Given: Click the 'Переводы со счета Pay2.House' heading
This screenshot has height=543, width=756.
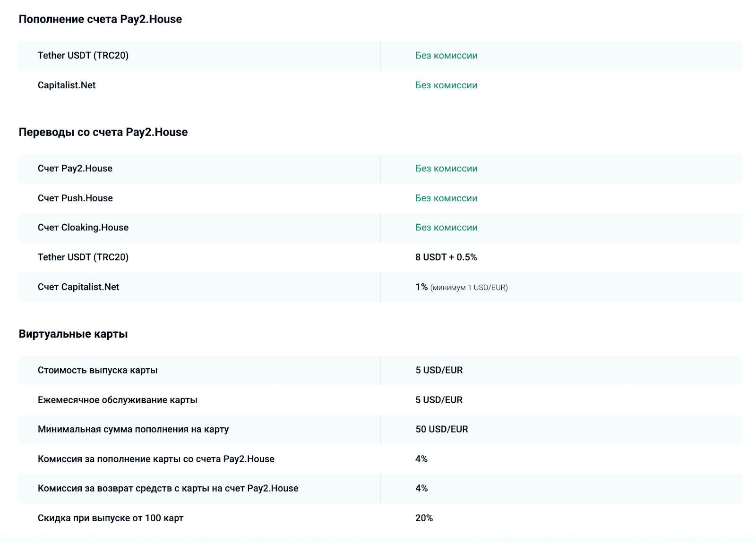Looking at the screenshot, I should click(103, 132).
